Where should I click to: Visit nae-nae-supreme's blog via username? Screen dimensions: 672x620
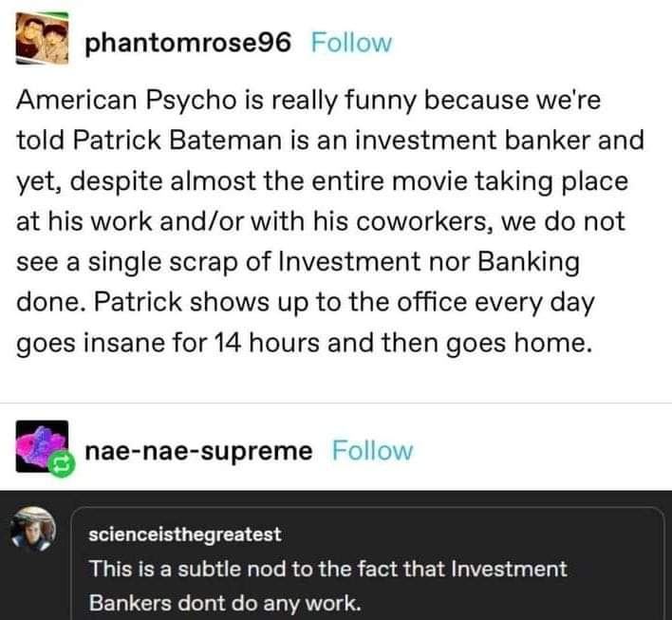click(197, 450)
